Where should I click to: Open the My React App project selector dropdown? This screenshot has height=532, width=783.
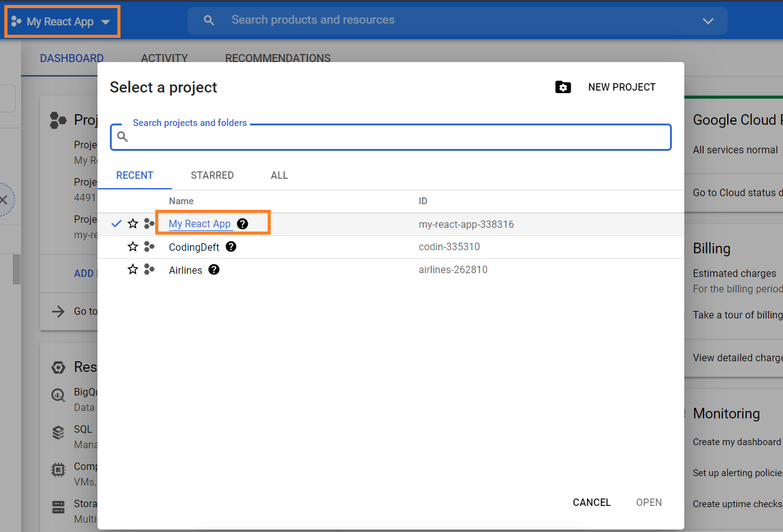click(61, 22)
